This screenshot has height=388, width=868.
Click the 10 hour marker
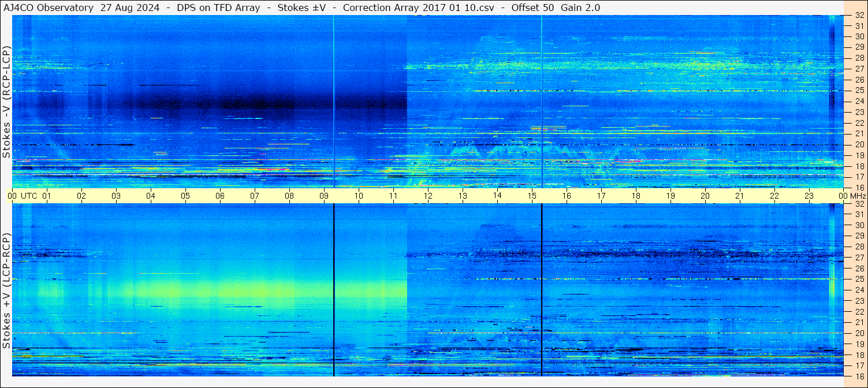coord(359,196)
